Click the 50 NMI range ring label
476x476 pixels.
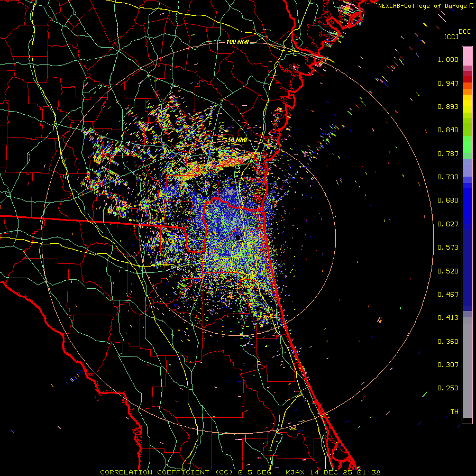(x=237, y=140)
